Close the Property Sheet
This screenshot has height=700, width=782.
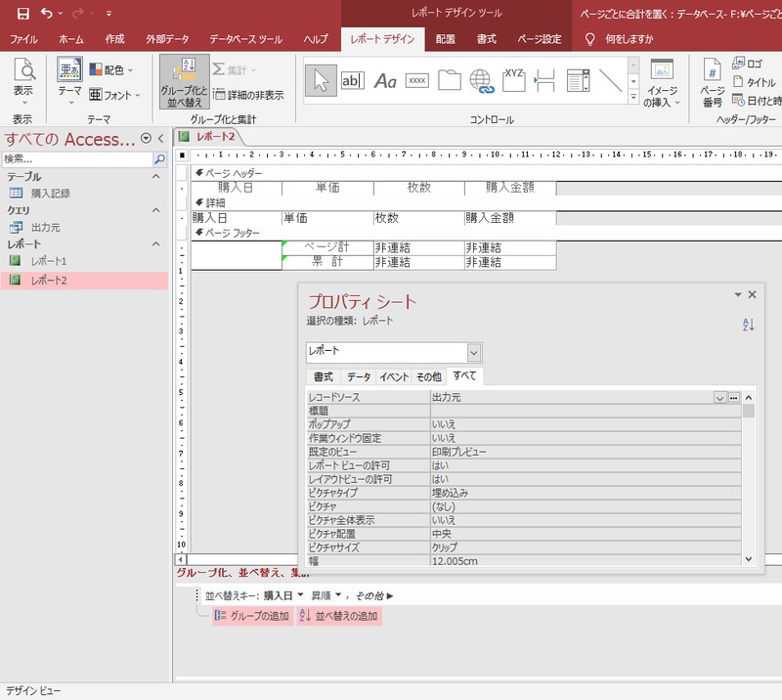pos(752,295)
